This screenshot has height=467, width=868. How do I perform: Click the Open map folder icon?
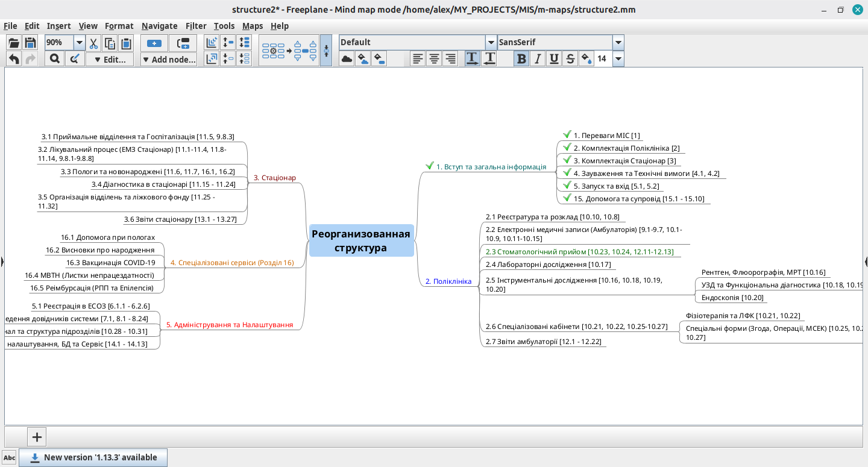pos(14,43)
